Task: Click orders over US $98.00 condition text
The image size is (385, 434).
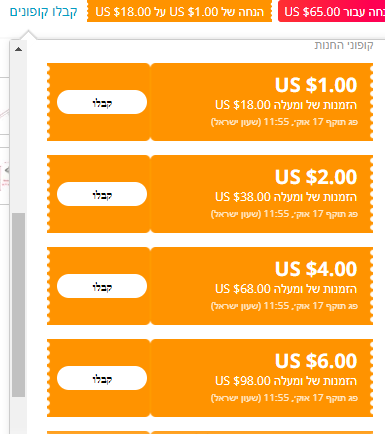Action: coord(286,381)
